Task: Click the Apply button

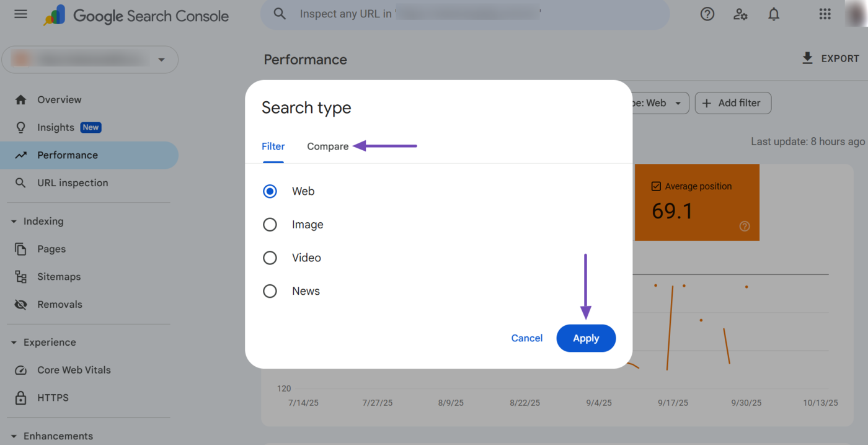Action: [x=586, y=338]
